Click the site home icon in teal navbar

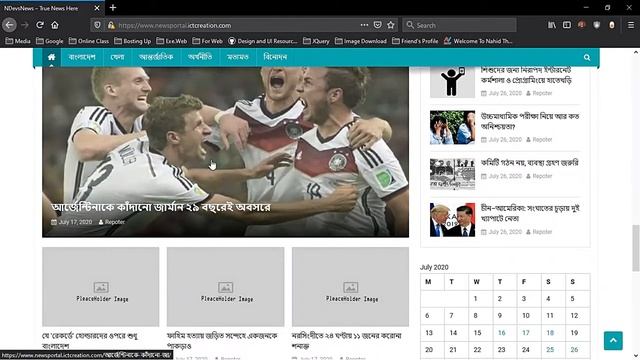[x=51, y=57]
